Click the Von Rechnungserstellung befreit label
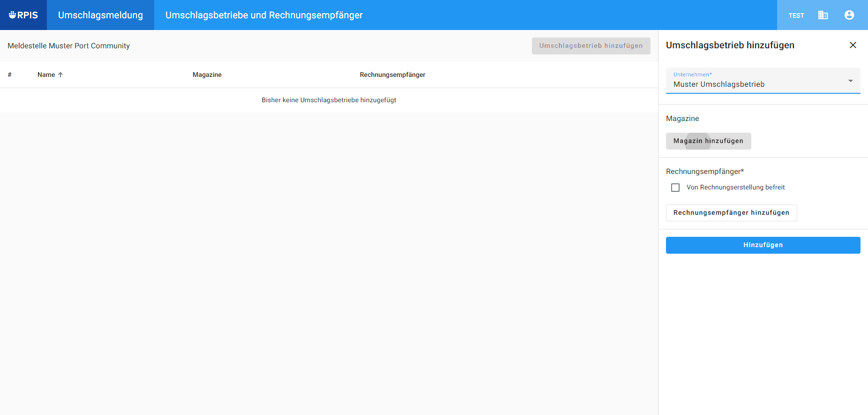The height and width of the screenshot is (415, 868). (735, 187)
